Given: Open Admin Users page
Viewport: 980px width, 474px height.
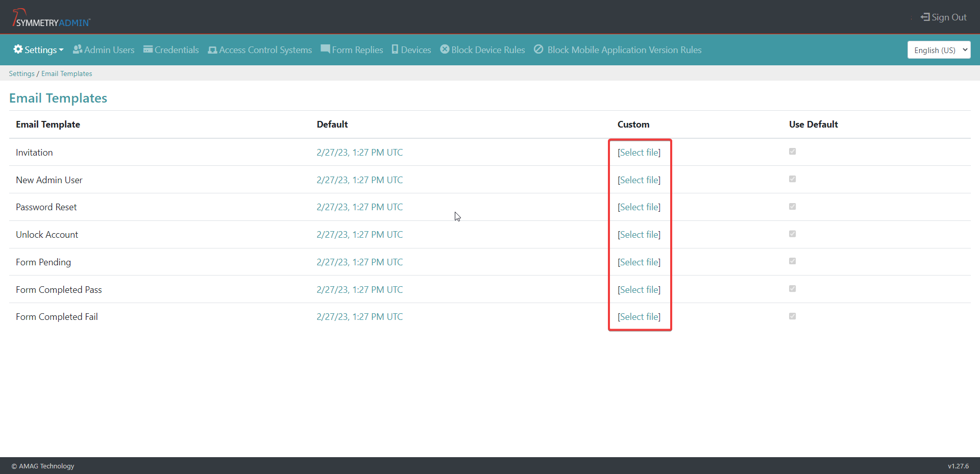Looking at the screenshot, I should (104, 49).
